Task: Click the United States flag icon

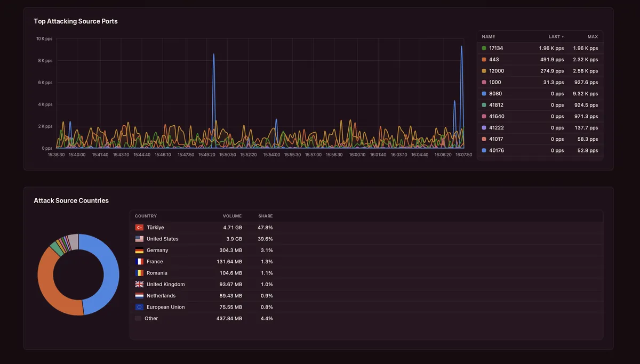Action: (139, 239)
